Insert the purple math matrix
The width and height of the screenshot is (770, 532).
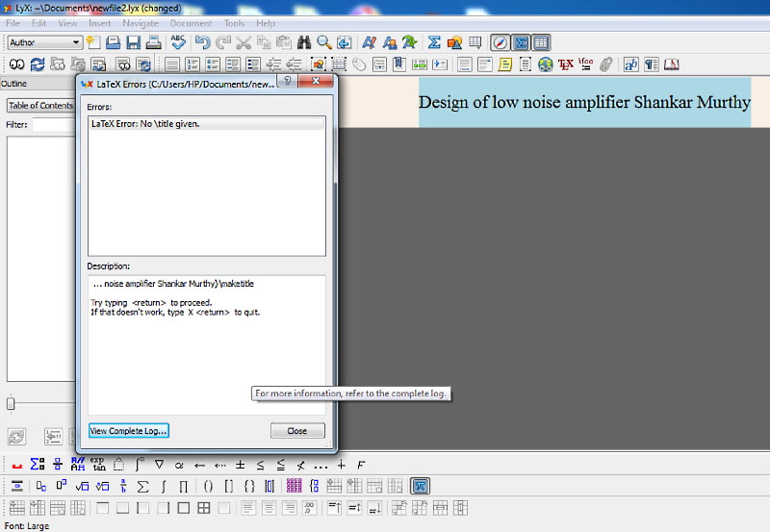point(294,487)
